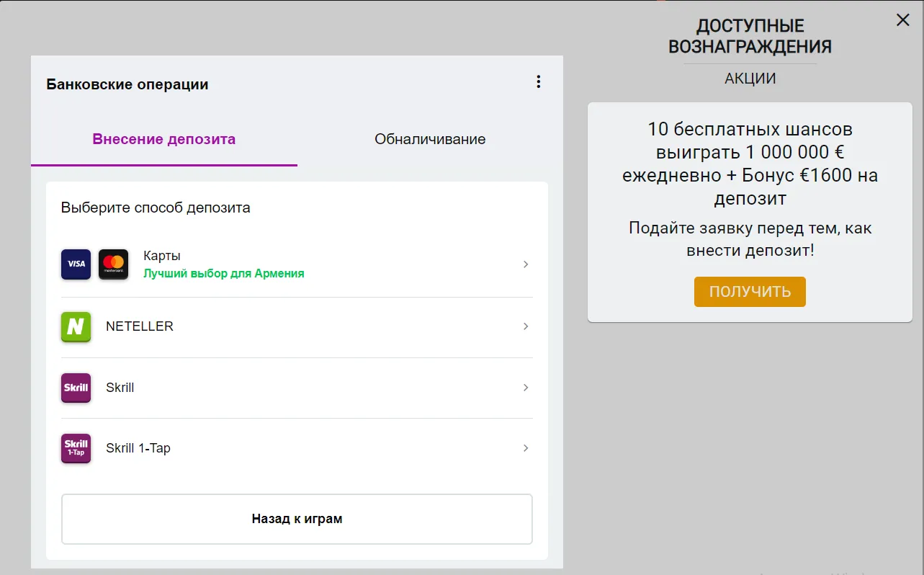Click the Подайте заявку promo description

(750, 239)
